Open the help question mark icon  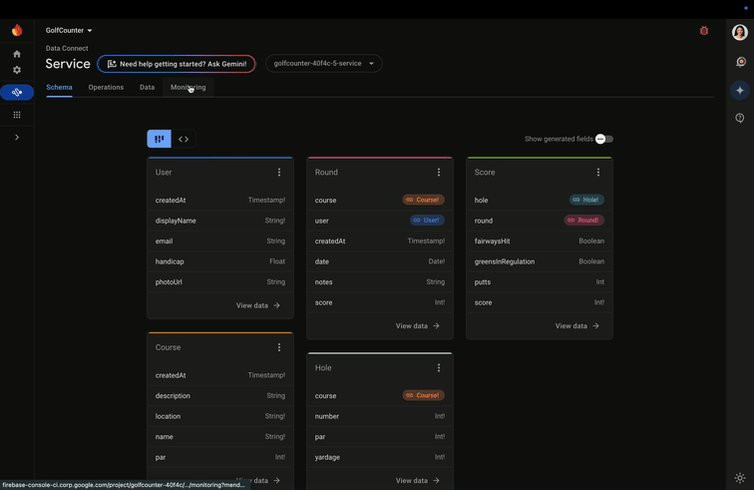[x=740, y=118]
